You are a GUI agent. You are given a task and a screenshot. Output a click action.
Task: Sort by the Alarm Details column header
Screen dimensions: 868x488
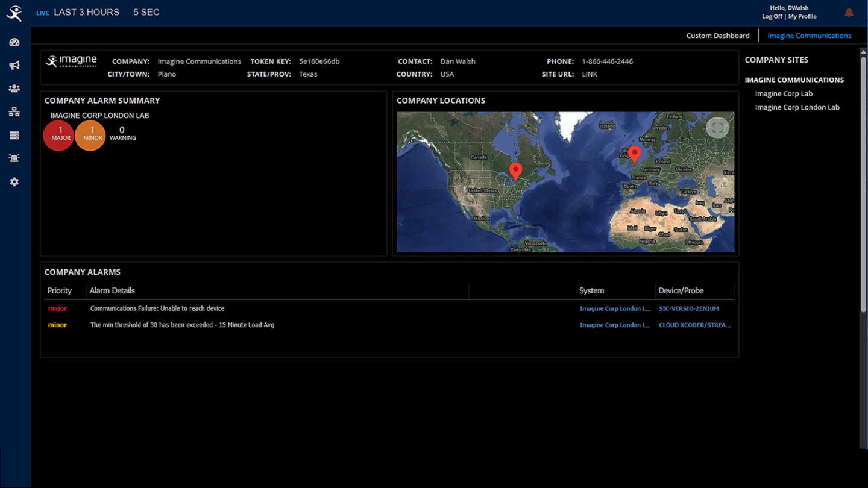pos(112,290)
